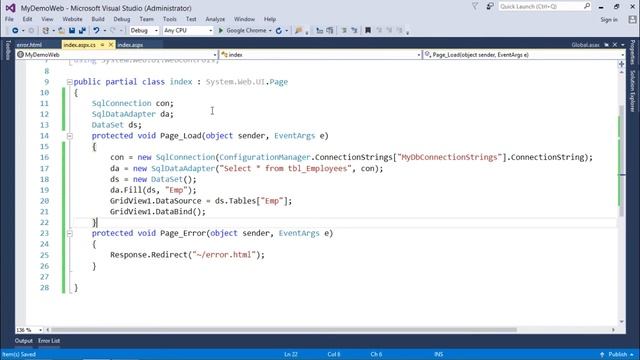Start debugging with the green play icon
Viewport: 640px width, 360px height.
tap(221, 31)
